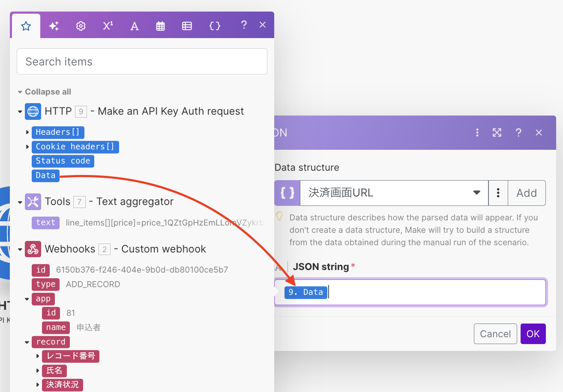The image size is (563, 392).
Task: Click Cancel in the JSON dialog
Action: (x=495, y=334)
